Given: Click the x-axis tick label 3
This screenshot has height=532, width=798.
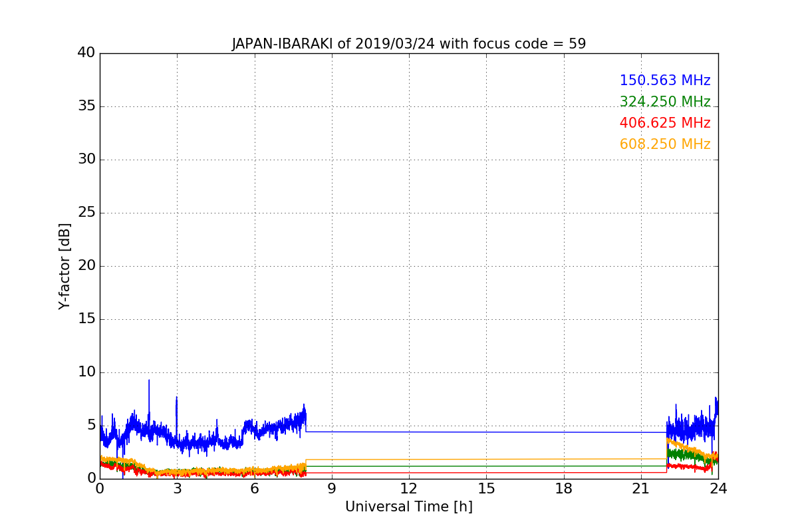Looking at the screenshot, I should pyautogui.click(x=177, y=488).
